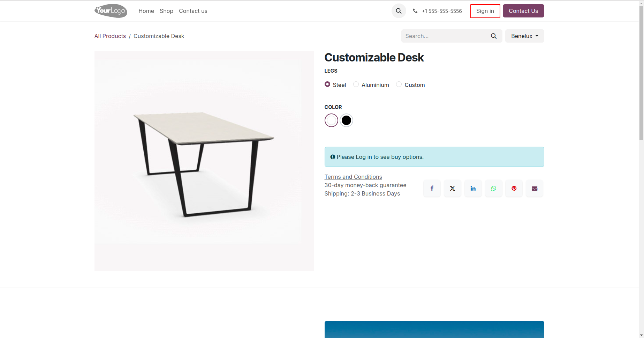Screen dimensions: 644x338
Task: Click the magnifier search icon in navbar
Action: point(399,11)
